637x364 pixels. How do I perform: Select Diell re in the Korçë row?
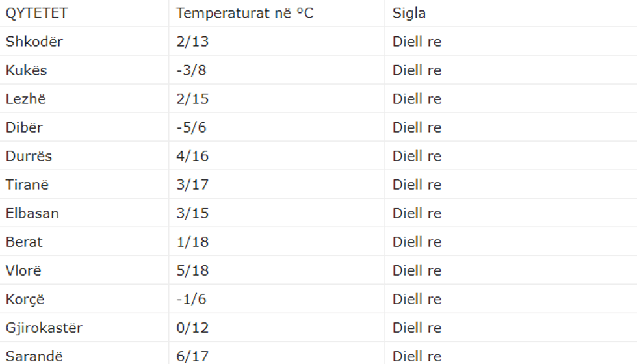pos(417,299)
